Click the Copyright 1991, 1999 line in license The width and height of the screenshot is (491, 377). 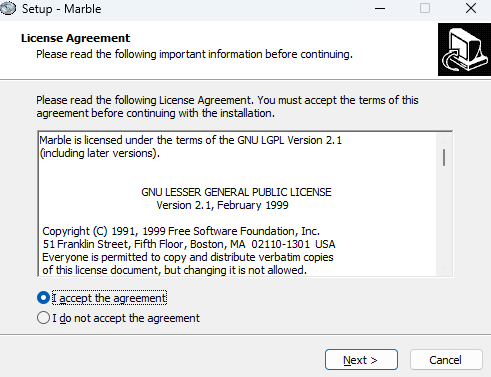coord(181,231)
